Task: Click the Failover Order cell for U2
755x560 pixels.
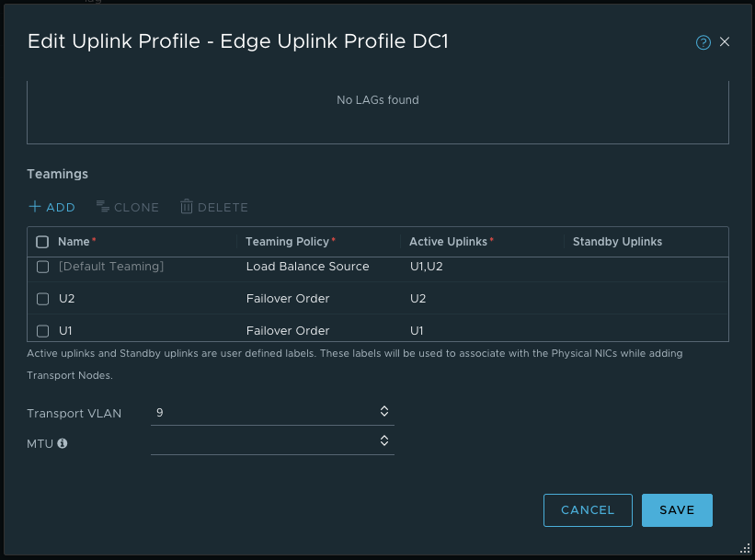Action: point(288,299)
